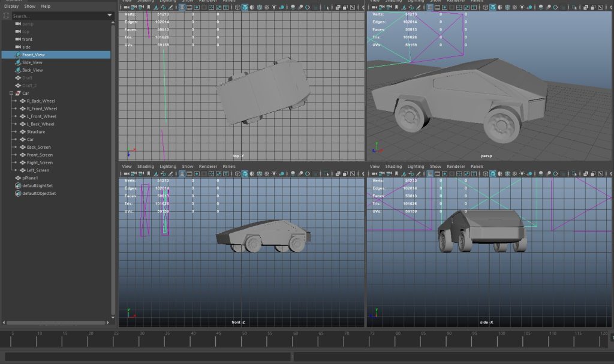The image size is (614, 364).
Task: Click Smooth Shade All icon in side panel
Action: click(x=493, y=173)
